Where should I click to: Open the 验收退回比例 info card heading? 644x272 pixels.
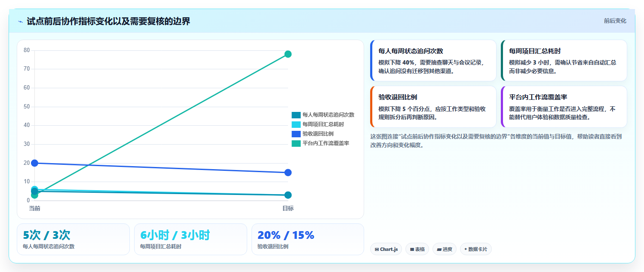coord(398,97)
